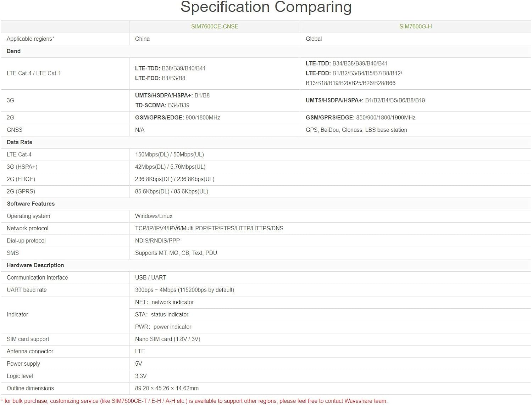Viewport: 532px width, 405px height.
Task: Click the NDIS/RNDIS/PPP dial-up protocol value
Action: coord(157,241)
